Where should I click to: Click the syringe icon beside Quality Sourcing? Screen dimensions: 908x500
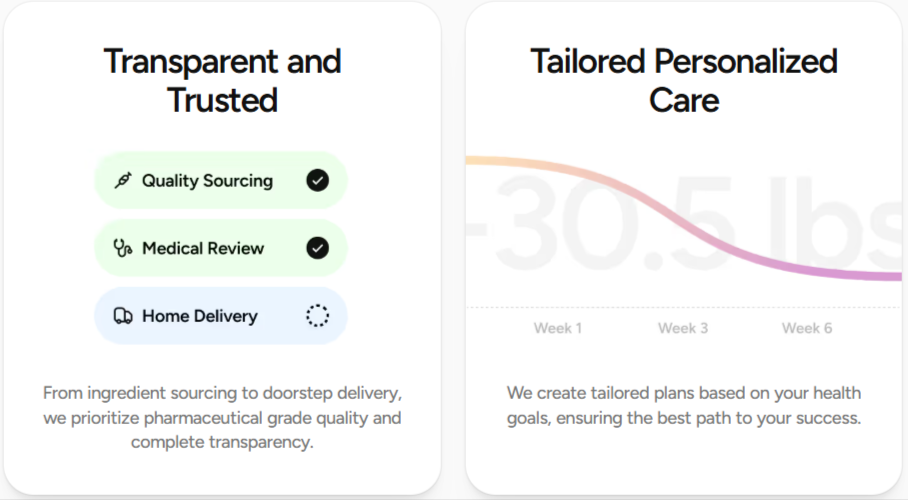click(123, 181)
